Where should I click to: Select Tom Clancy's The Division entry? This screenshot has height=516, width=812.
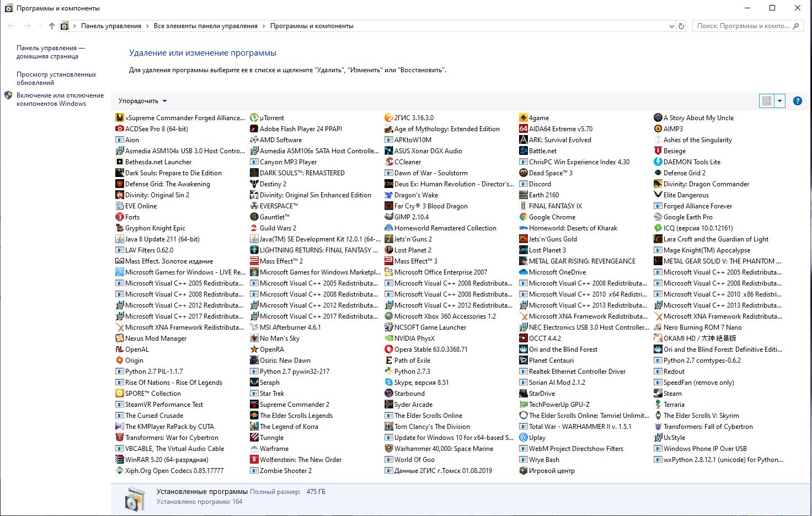point(427,426)
